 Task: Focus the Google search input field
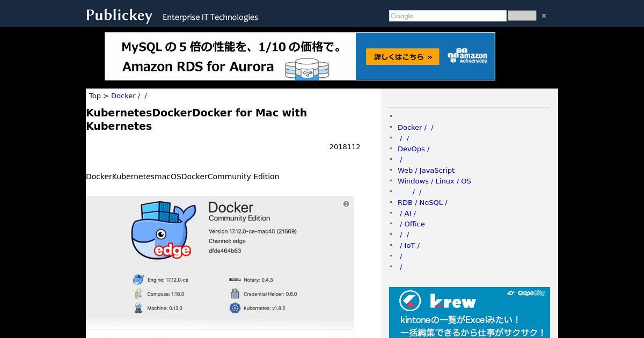tap(448, 16)
